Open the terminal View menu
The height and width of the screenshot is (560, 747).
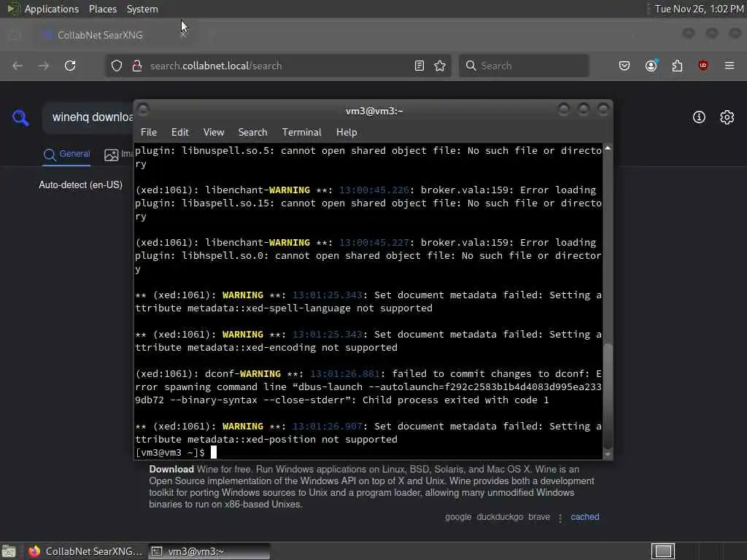click(214, 133)
